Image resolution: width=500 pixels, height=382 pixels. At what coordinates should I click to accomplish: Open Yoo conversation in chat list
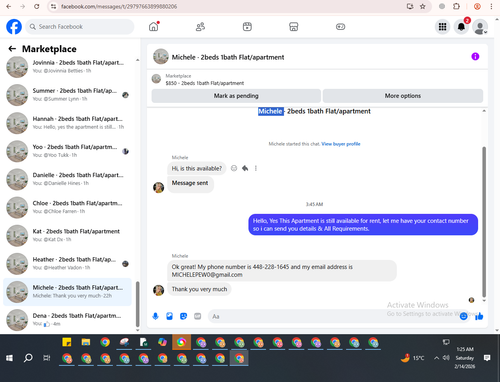point(68,151)
